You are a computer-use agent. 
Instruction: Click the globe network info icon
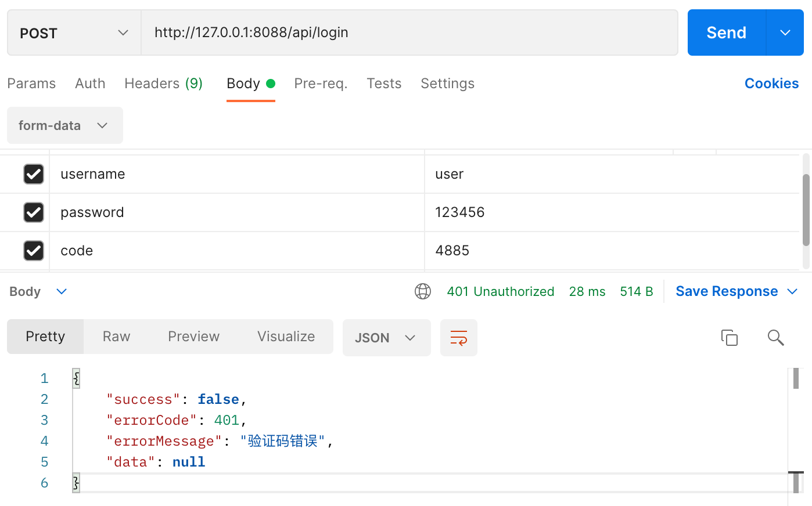[423, 291]
